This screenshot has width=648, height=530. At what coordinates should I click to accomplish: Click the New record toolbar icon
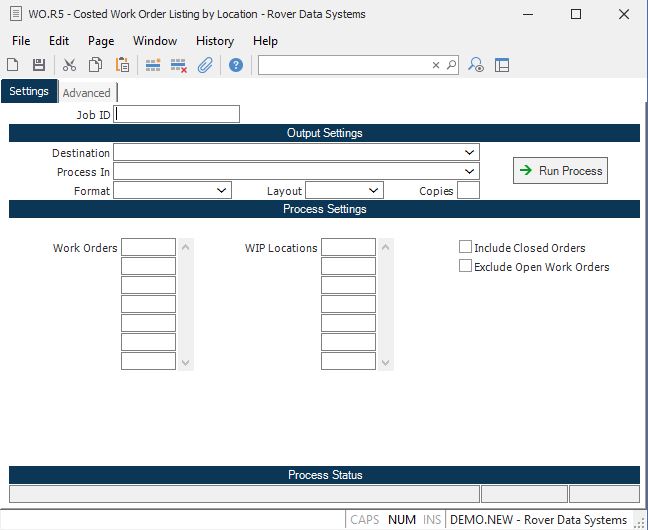coord(14,65)
